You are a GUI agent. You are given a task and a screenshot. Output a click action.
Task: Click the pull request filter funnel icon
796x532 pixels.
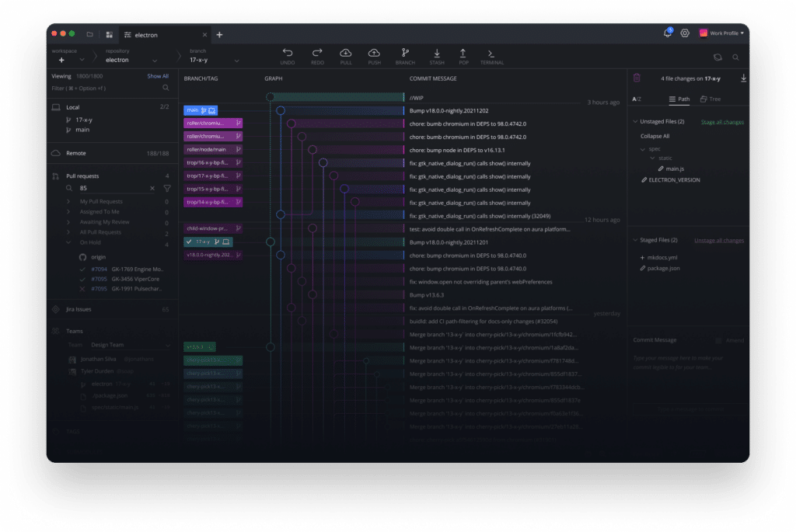(x=167, y=188)
